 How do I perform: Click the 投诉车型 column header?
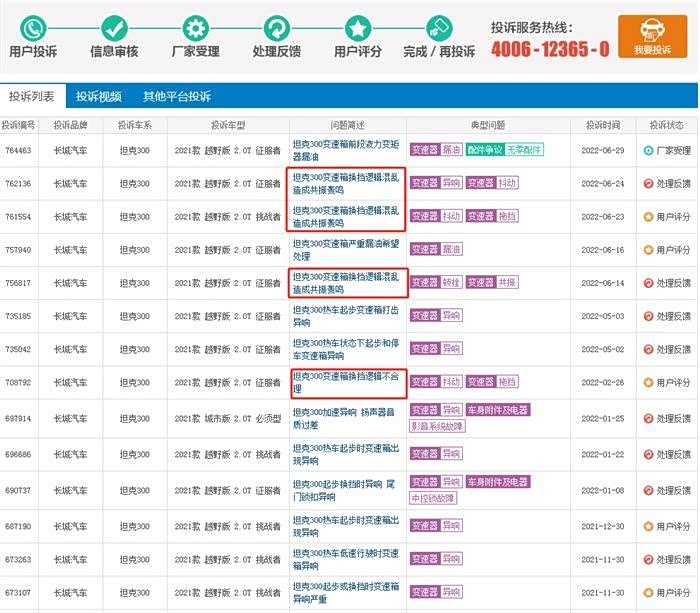(x=228, y=125)
